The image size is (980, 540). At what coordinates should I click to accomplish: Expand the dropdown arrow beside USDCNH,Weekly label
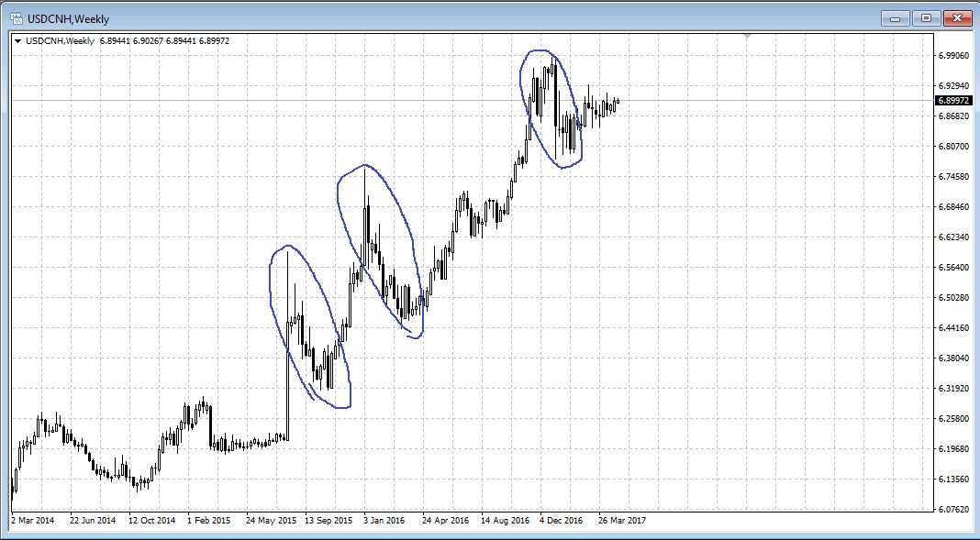pos(18,40)
